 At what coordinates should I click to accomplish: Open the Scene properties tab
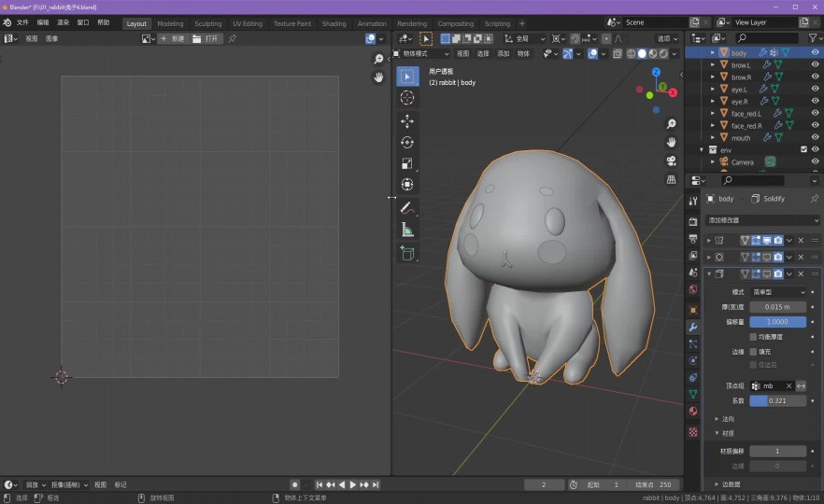pos(693,273)
